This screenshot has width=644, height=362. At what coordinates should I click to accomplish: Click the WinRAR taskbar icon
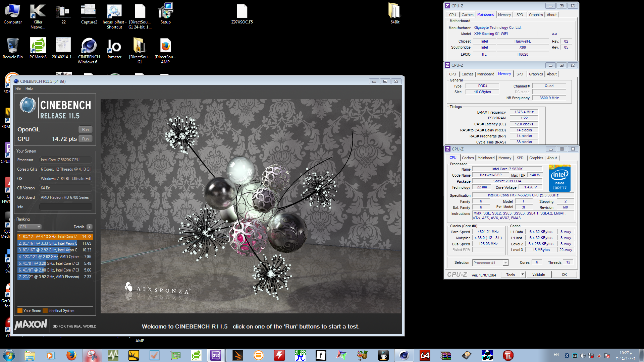(445, 355)
